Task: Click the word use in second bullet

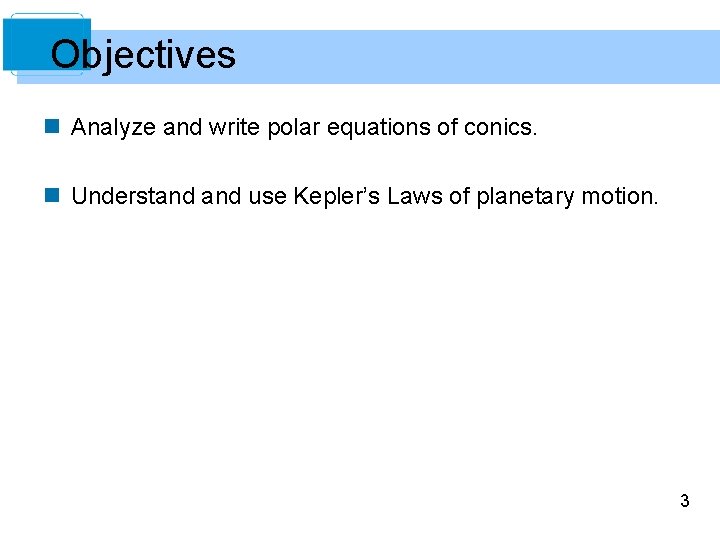Action: pyautogui.click(x=267, y=196)
